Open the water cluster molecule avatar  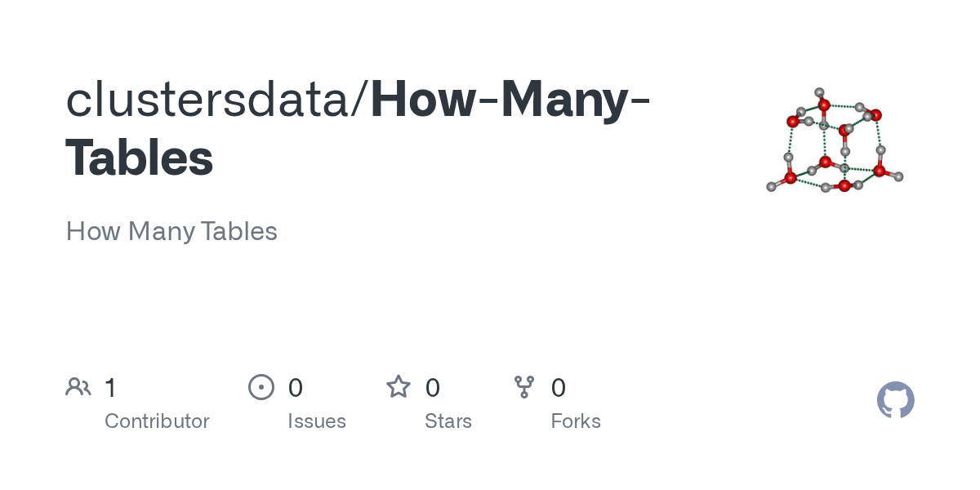835,140
